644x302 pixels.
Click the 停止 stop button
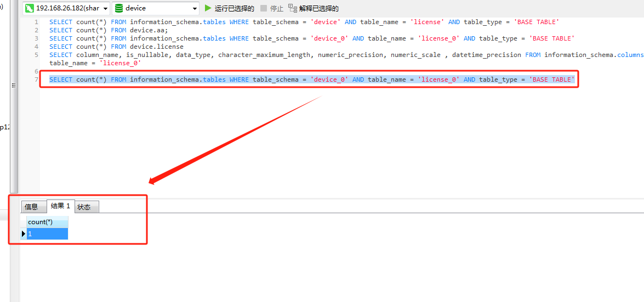coord(271,8)
